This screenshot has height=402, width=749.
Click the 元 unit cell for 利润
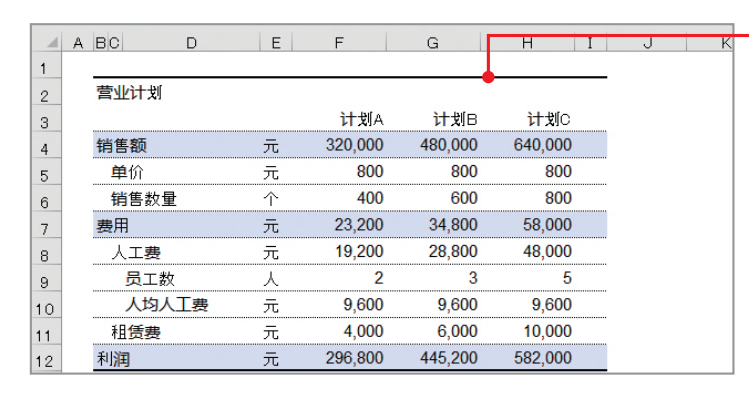270,359
